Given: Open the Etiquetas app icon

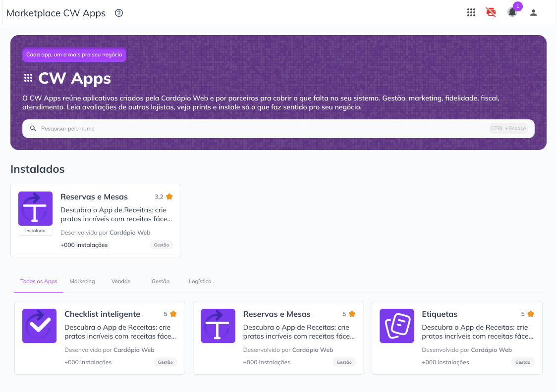Looking at the screenshot, I should 397,326.
